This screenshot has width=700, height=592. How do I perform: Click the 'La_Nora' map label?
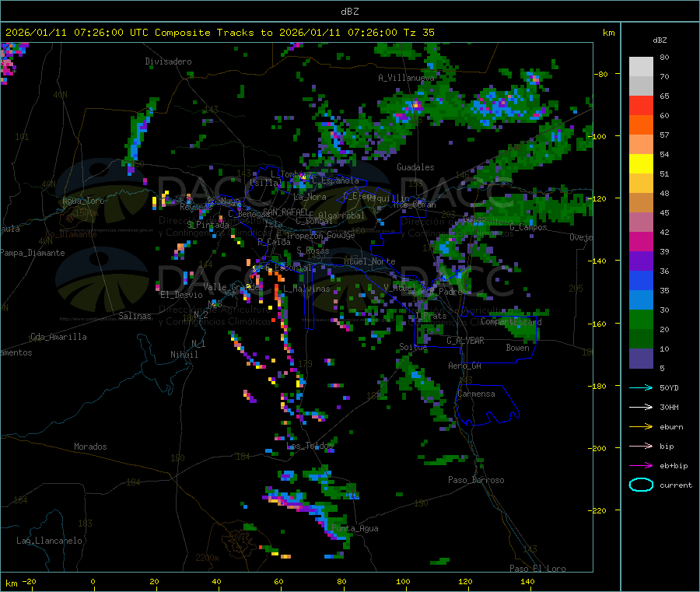[310, 197]
